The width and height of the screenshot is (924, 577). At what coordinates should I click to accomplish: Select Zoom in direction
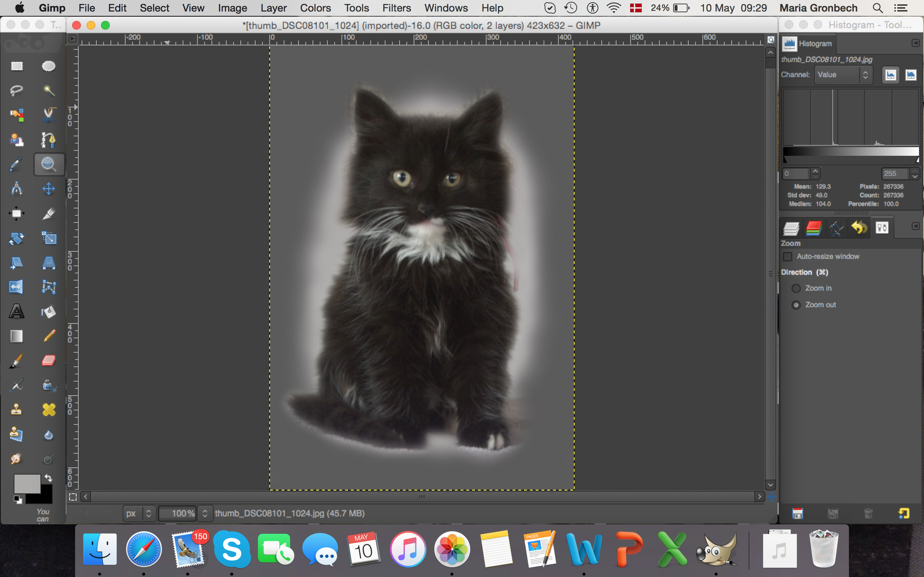[x=796, y=288]
